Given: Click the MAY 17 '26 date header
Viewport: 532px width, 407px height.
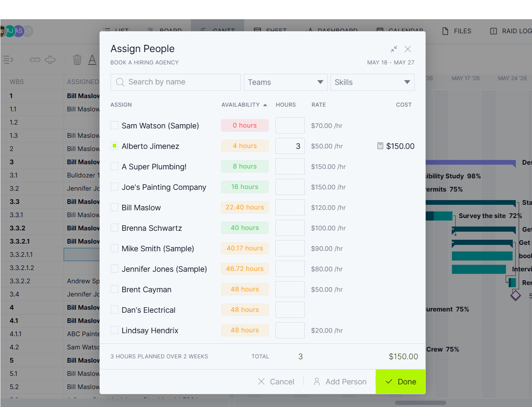Looking at the screenshot, I should 465,78.
